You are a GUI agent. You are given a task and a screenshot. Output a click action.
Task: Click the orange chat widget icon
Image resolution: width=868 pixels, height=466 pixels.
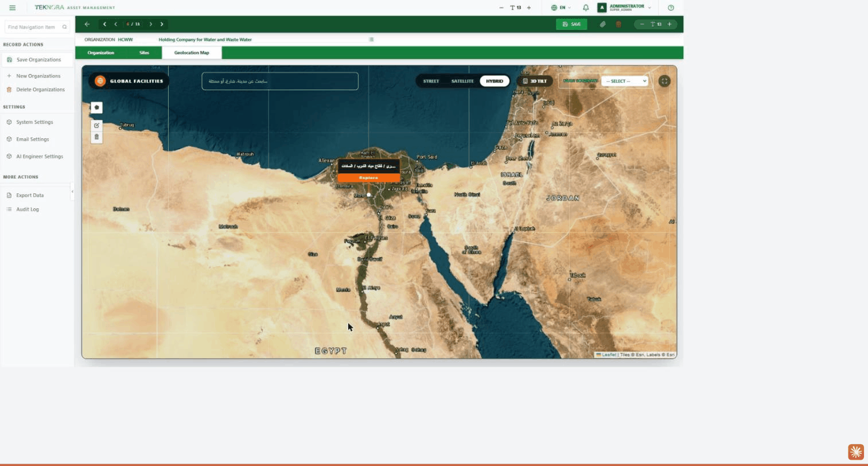(856, 452)
